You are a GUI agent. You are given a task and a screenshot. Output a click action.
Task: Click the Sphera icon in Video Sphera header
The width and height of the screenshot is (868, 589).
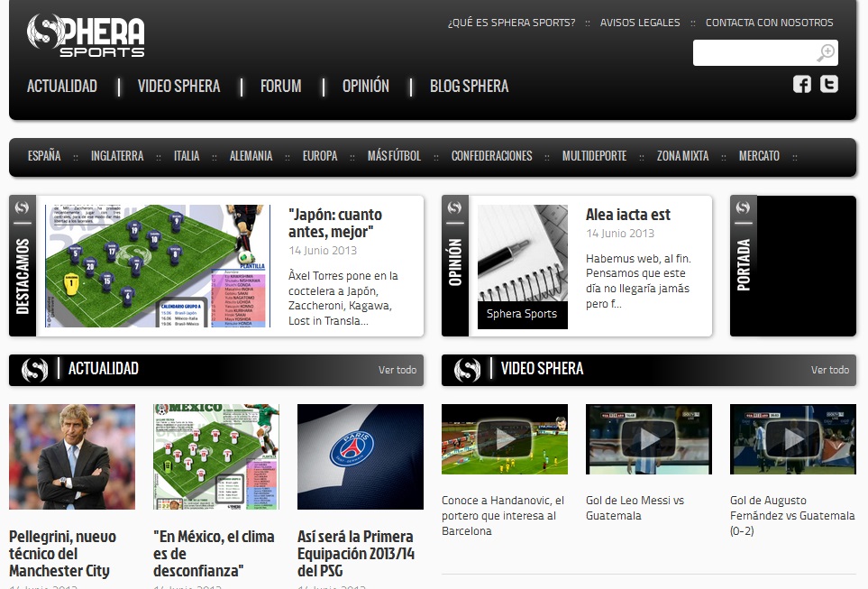click(467, 370)
